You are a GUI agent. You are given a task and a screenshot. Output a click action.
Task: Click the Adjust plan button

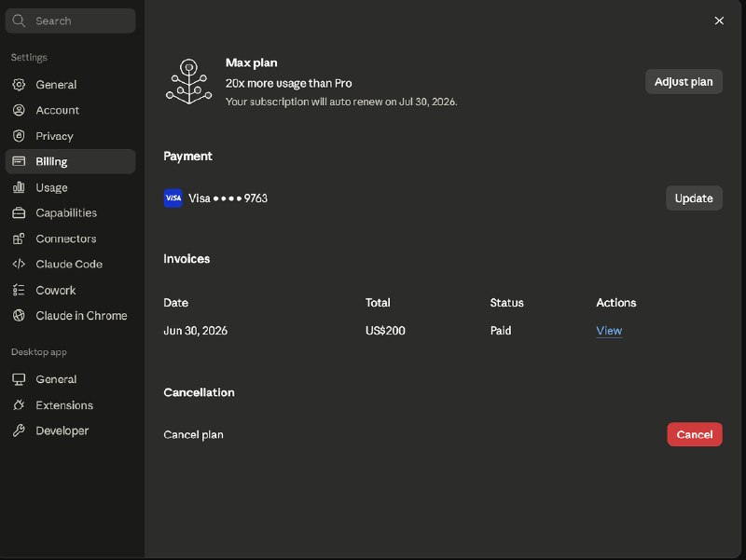coord(684,82)
